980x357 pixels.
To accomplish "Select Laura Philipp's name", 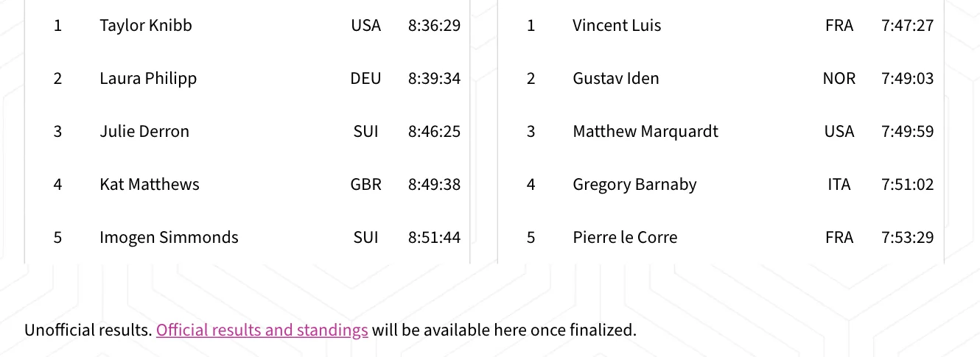I will click(148, 78).
